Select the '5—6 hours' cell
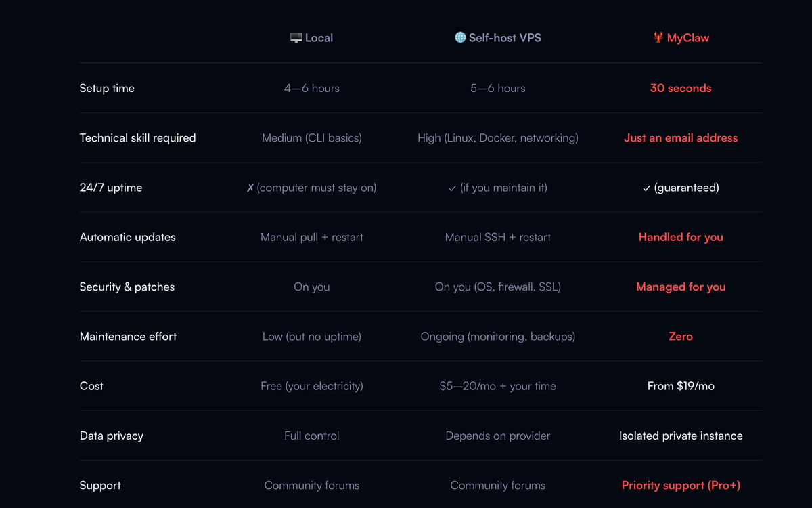 pyautogui.click(x=498, y=88)
